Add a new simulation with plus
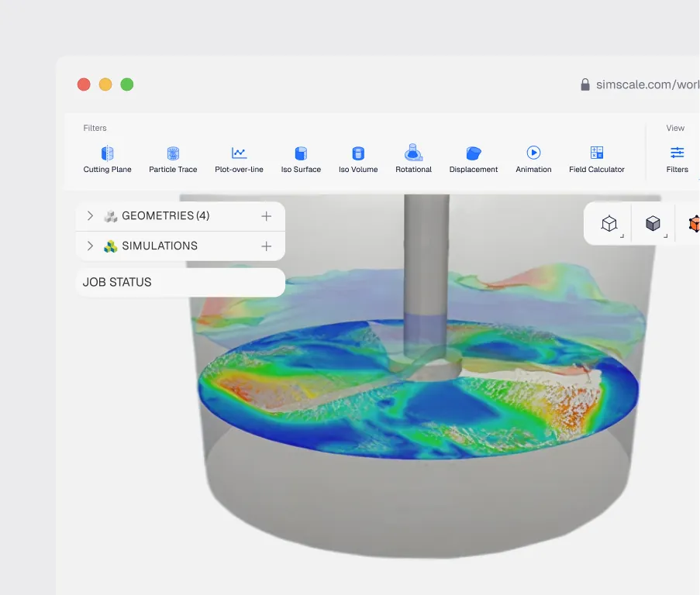The width and height of the screenshot is (700, 595). click(x=266, y=246)
